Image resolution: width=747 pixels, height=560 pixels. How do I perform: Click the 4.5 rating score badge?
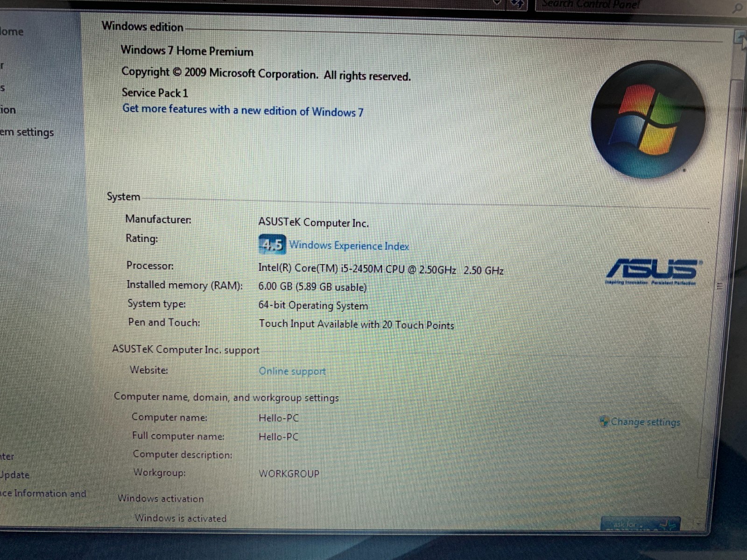coord(272,244)
